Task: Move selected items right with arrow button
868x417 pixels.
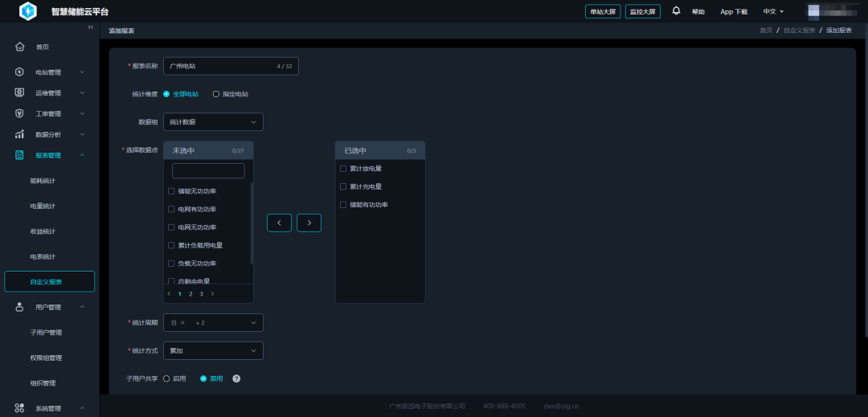Action: tap(309, 223)
